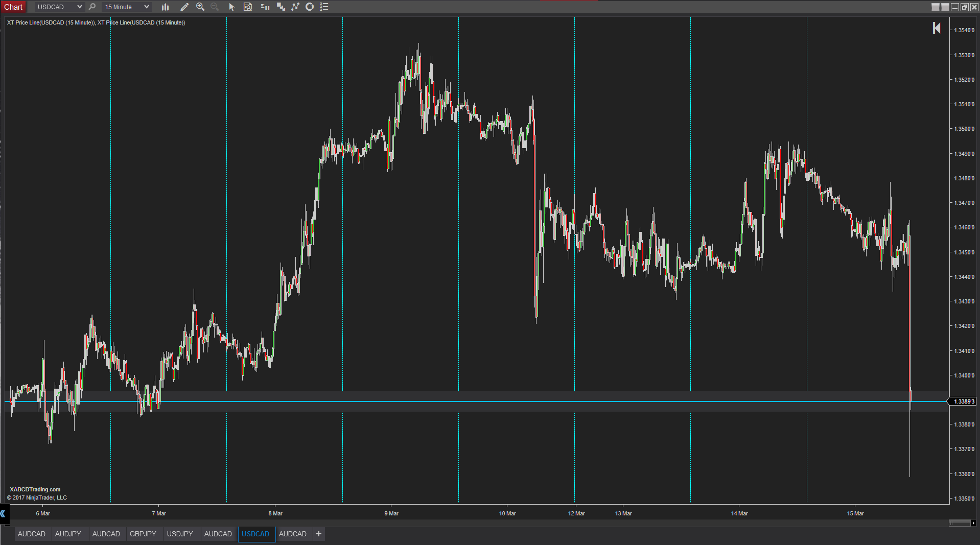Click the XT Price Line indicator label
The image size is (980, 545).
coord(96,22)
